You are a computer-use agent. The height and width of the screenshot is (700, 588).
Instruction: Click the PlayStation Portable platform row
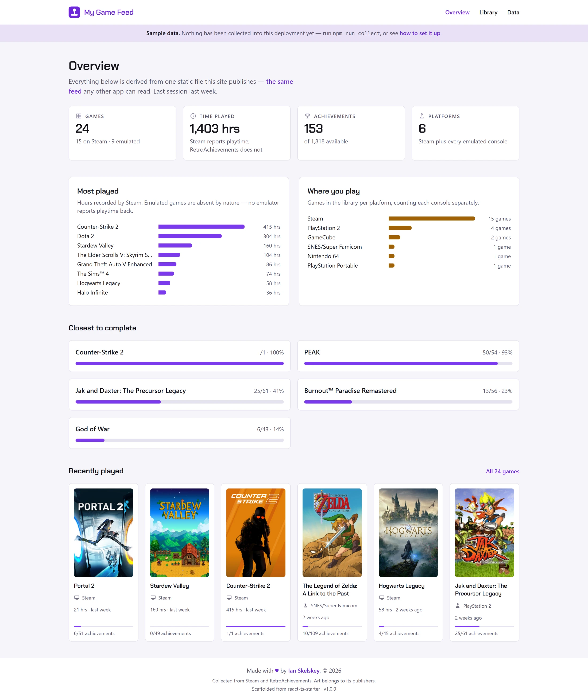[409, 265]
